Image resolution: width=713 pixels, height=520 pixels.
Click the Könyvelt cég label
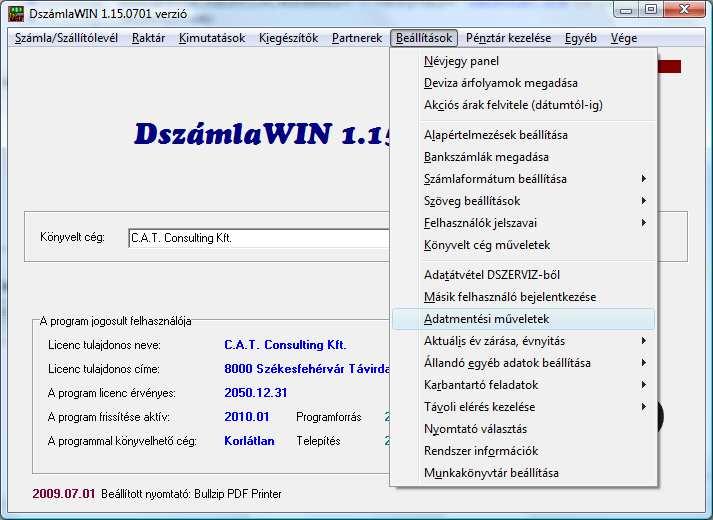72,237
